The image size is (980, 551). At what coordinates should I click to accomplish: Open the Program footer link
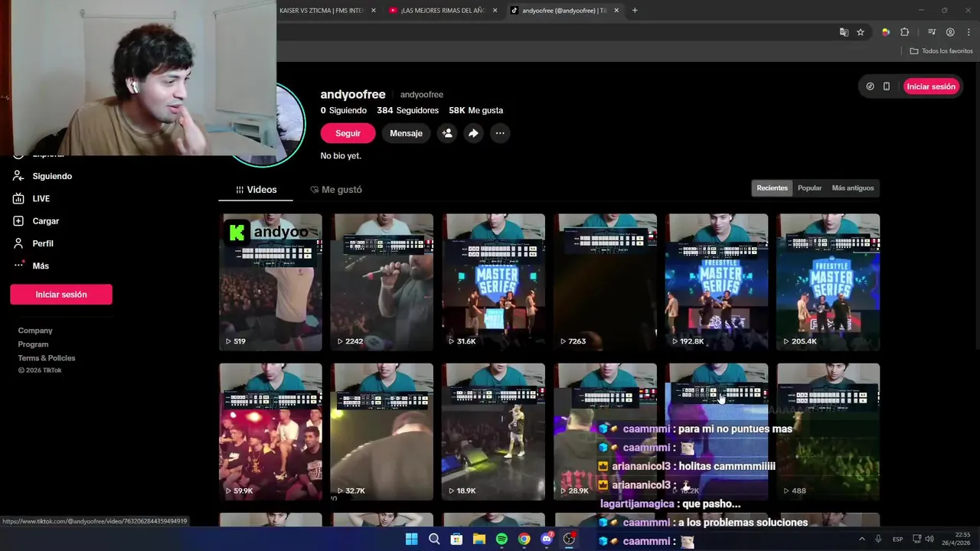(33, 344)
